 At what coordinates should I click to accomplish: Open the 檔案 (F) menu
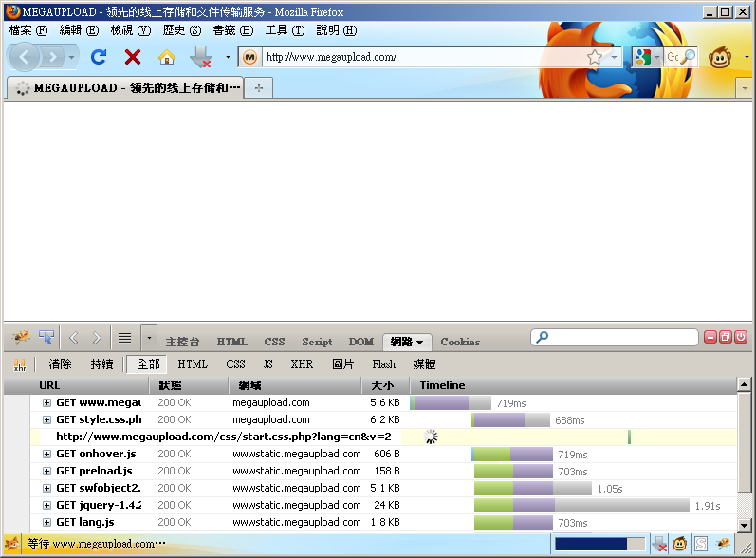(28, 30)
